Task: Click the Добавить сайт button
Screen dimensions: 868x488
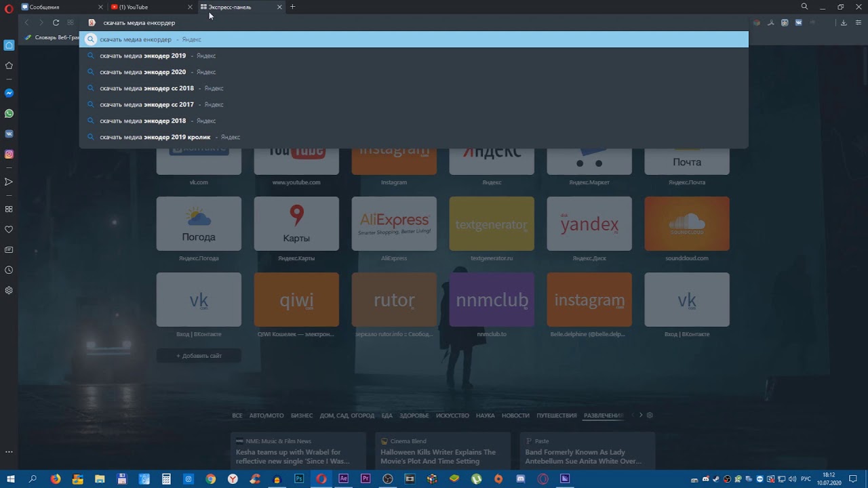Action: coord(199,356)
